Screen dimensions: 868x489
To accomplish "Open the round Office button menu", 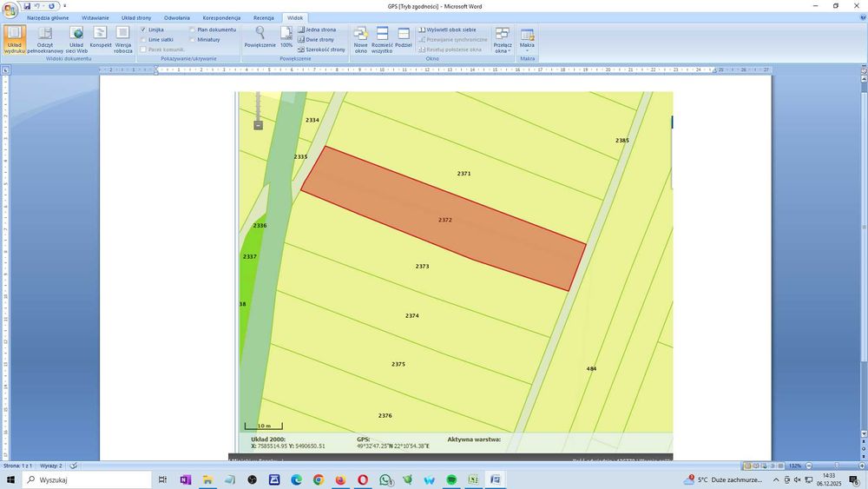I will (x=10, y=10).
